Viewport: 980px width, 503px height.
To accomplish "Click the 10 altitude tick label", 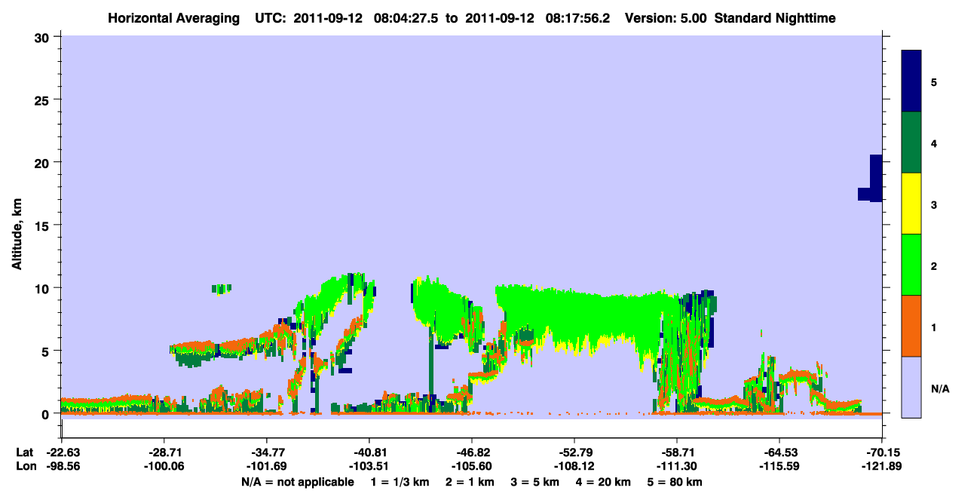I will click(x=44, y=288).
